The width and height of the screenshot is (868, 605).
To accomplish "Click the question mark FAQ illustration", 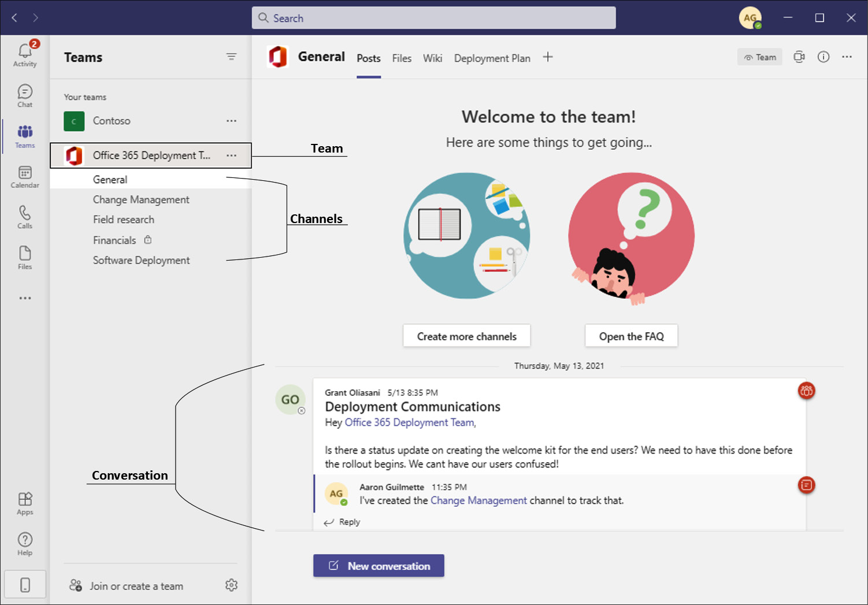I will [x=631, y=239].
